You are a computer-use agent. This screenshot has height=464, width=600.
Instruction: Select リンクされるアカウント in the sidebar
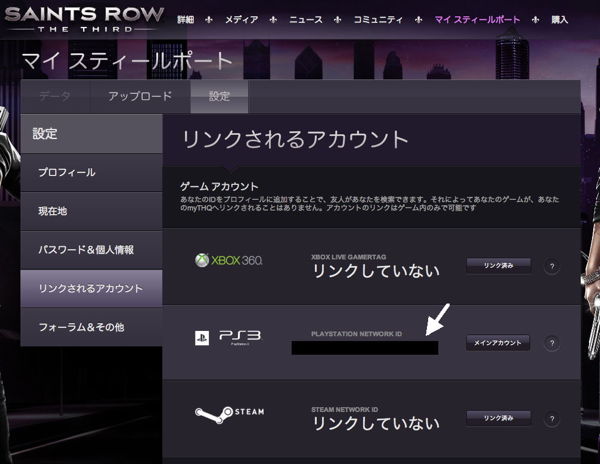click(x=91, y=288)
